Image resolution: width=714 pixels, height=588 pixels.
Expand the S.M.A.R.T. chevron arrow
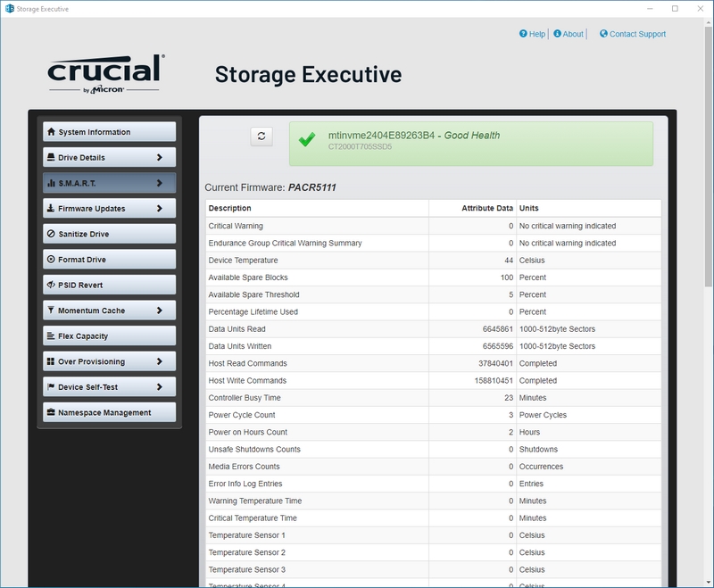160,183
